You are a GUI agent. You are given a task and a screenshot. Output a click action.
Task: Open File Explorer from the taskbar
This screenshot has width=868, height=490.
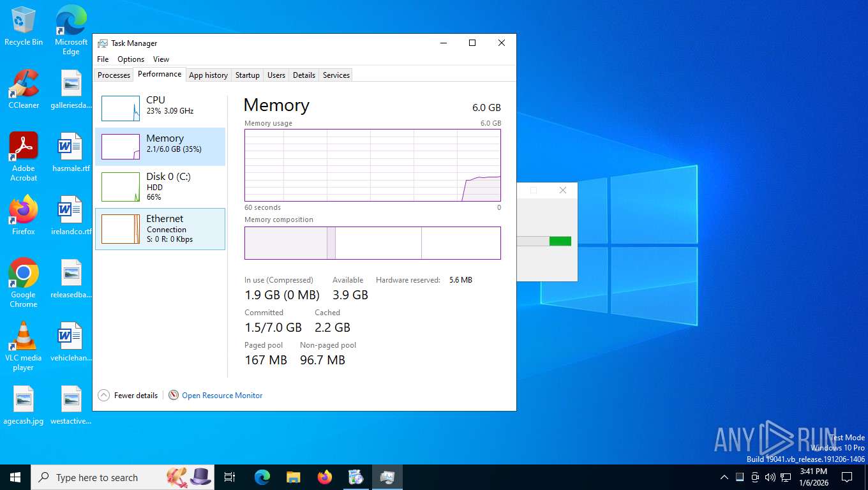(293, 477)
